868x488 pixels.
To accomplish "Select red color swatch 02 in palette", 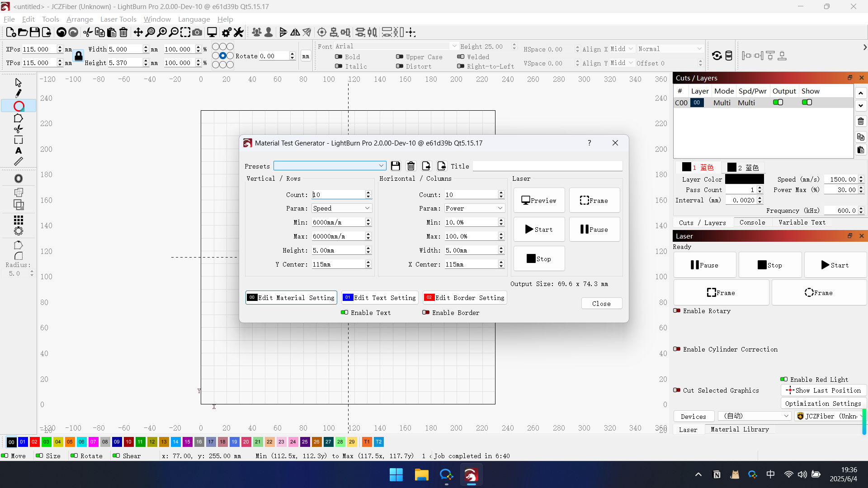I will 35,442.
